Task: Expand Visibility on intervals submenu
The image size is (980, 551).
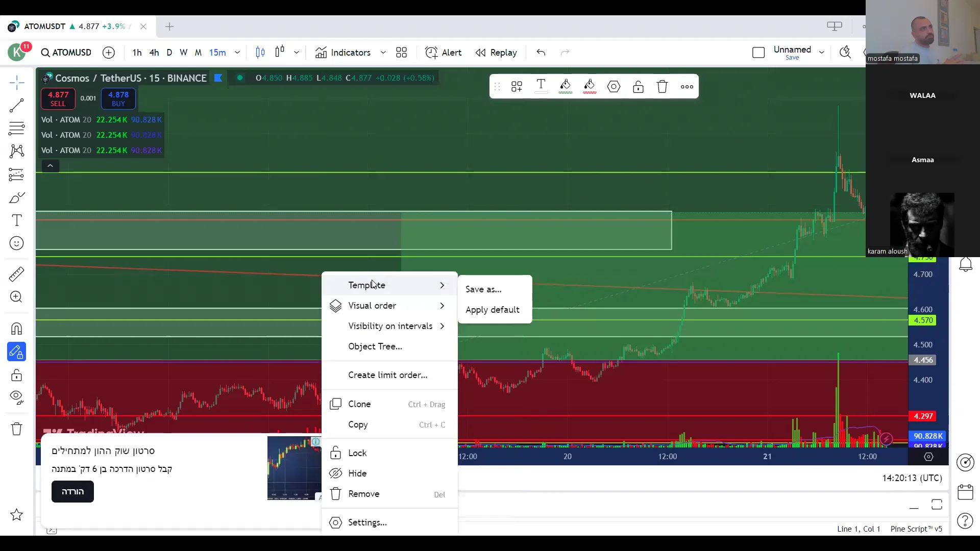Action: pyautogui.click(x=389, y=326)
